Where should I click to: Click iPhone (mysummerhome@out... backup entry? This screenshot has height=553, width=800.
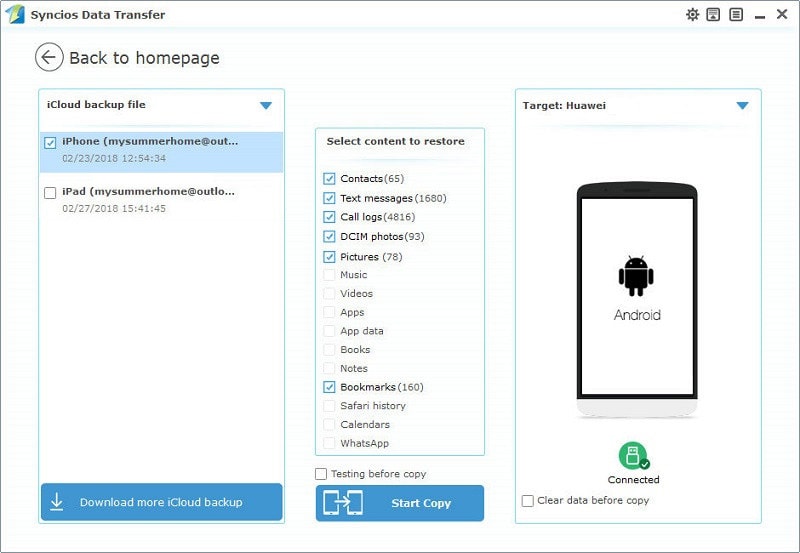(161, 152)
